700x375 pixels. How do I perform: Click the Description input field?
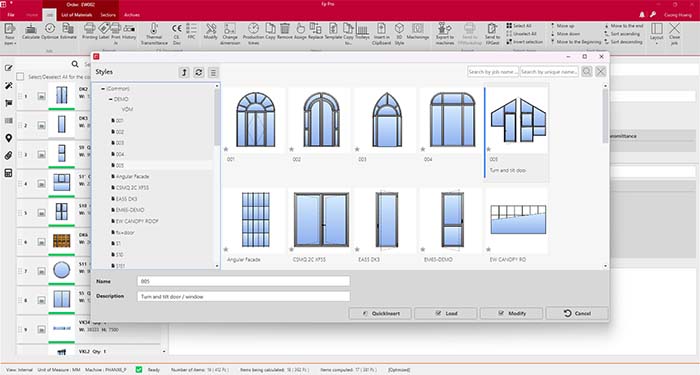pyautogui.click(x=243, y=296)
